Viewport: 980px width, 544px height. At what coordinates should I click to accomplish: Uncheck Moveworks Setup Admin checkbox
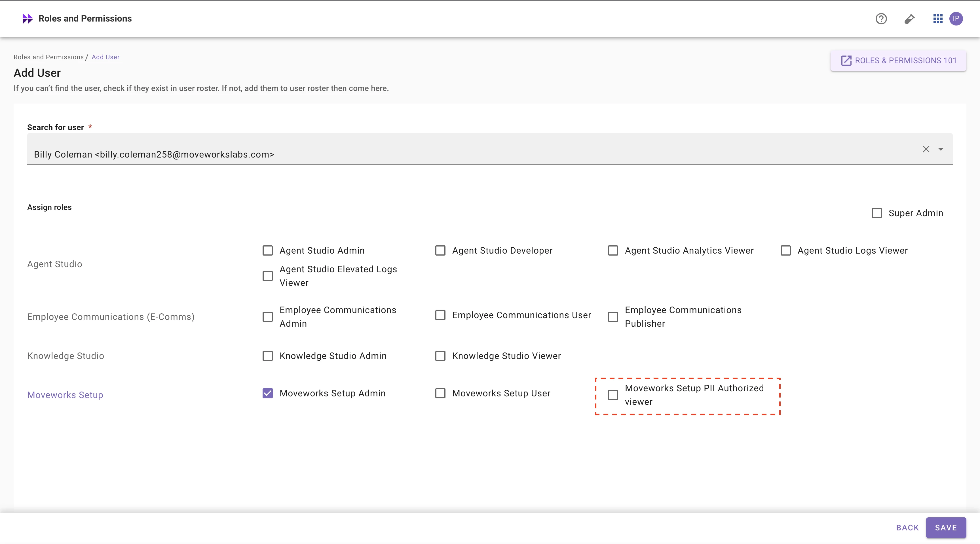tap(268, 393)
